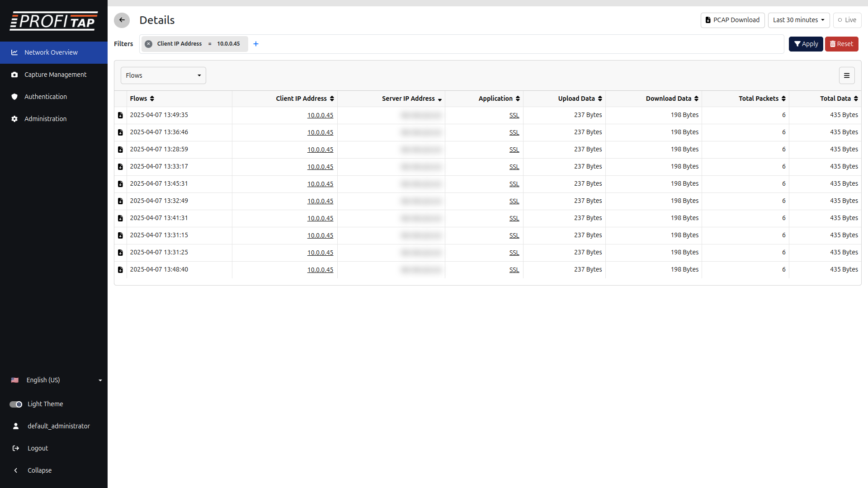Click the back arrow next to Details
Viewport: 868px width, 488px height.
click(122, 20)
